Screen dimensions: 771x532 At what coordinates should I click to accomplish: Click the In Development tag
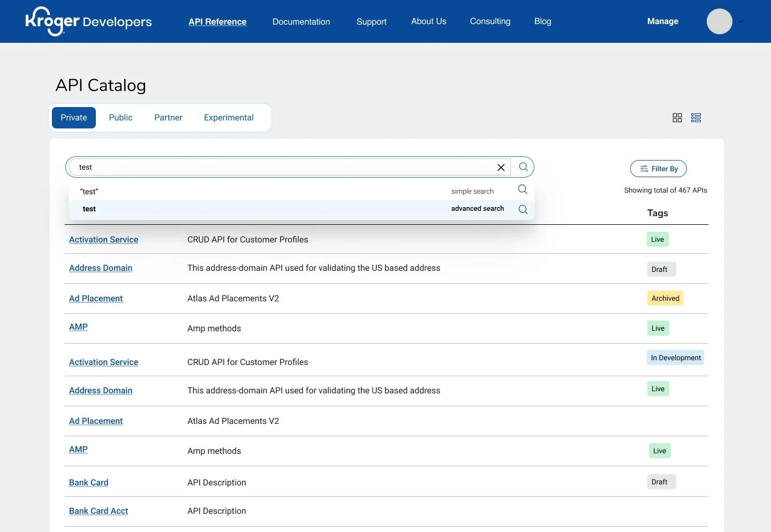(x=675, y=358)
